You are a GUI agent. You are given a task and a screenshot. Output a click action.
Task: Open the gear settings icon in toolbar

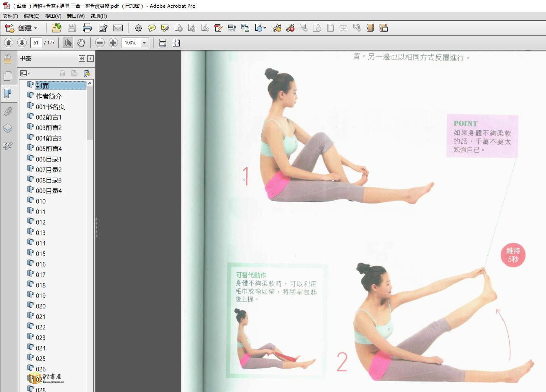[139, 28]
